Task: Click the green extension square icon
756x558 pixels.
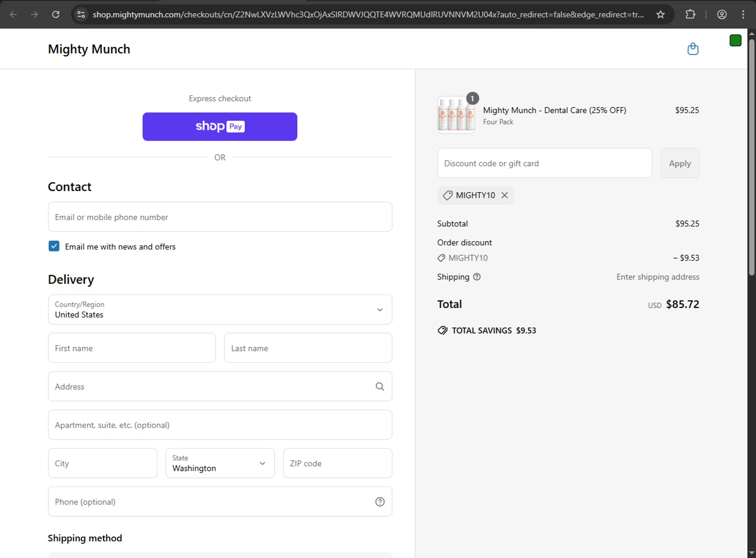Action: [735, 41]
